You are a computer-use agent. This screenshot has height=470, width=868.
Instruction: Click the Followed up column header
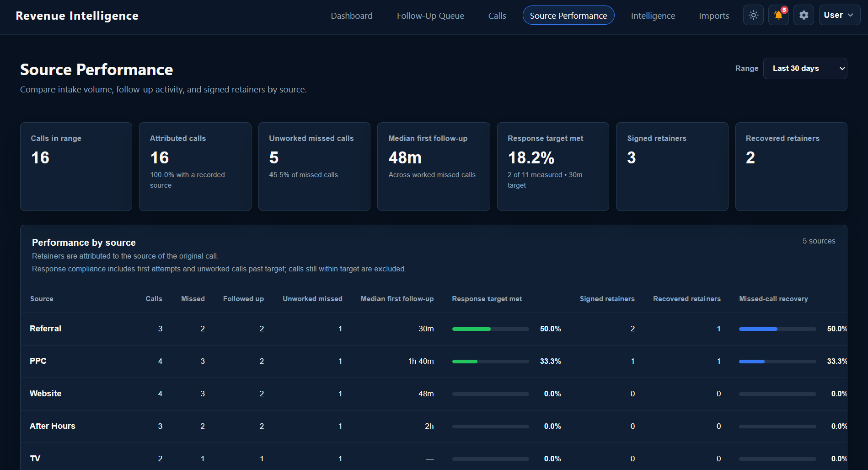243,298
